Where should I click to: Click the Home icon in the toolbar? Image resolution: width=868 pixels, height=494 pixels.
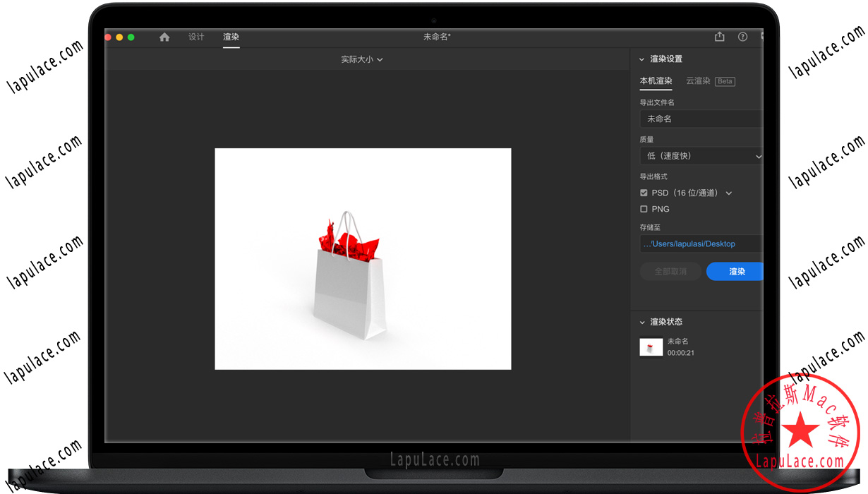164,37
